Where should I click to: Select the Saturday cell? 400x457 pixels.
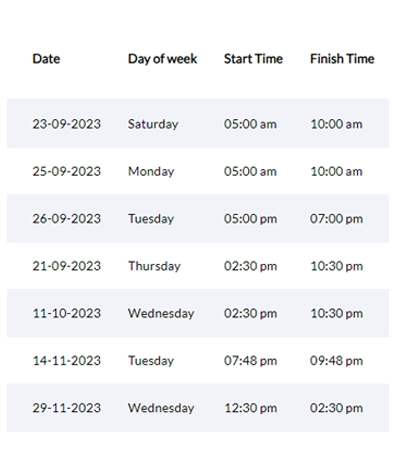(153, 124)
